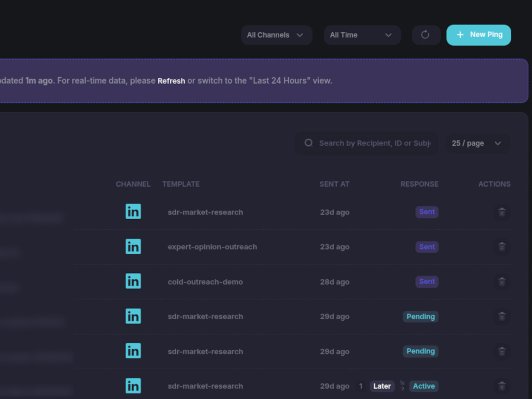Delete the cold-outreach-demo ping
Screen dimensions: 532x399
tap(502, 281)
